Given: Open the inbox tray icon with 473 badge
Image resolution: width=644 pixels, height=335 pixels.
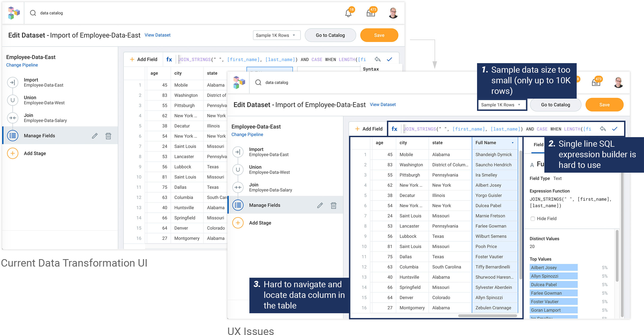Looking at the screenshot, I should 370,13.
